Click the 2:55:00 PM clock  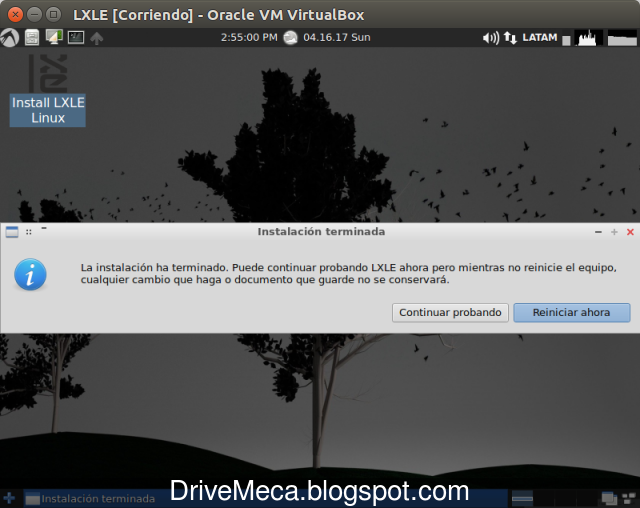(249, 38)
